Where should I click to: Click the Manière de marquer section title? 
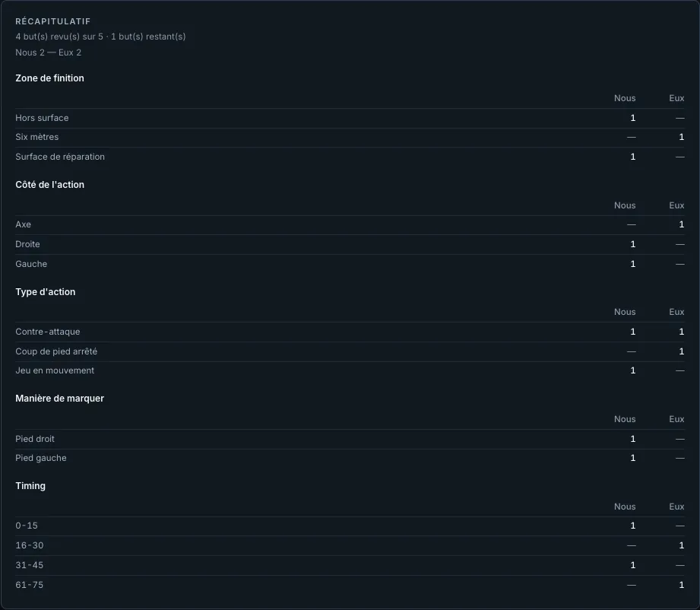click(59, 399)
